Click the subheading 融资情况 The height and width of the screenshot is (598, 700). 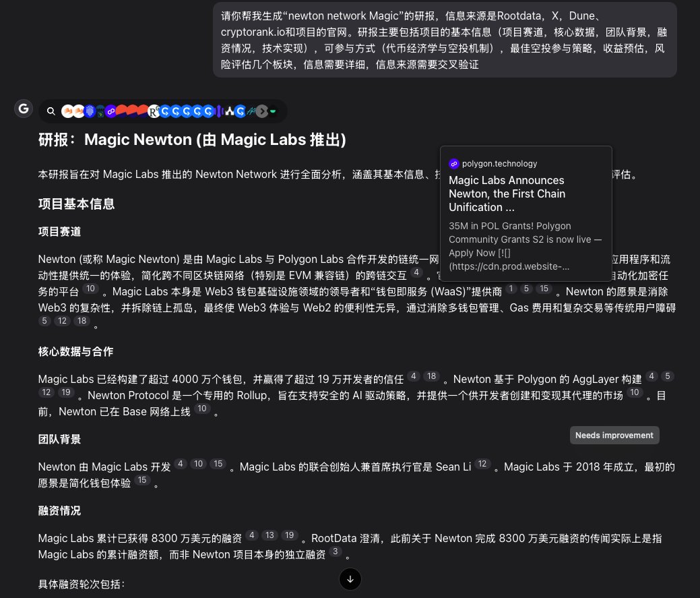click(59, 510)
